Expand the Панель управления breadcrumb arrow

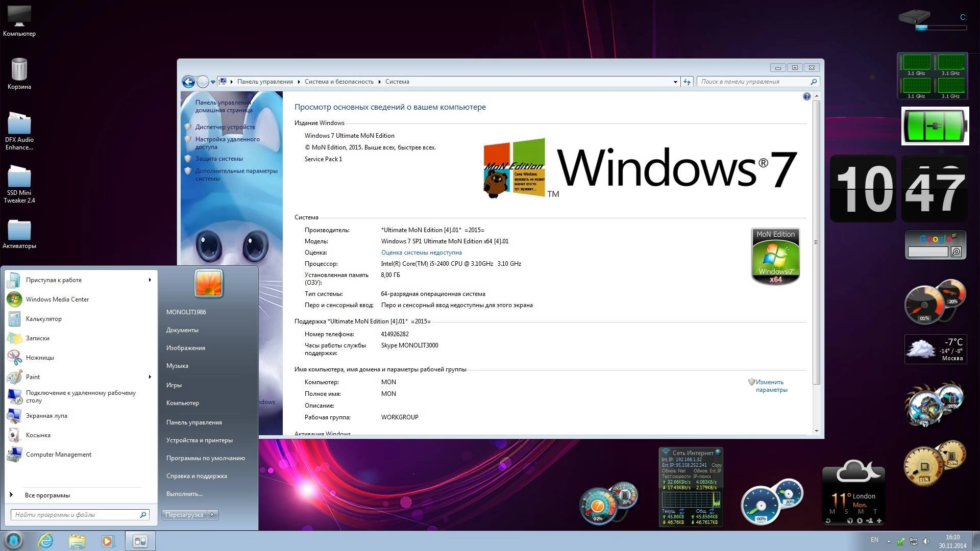[x=299, y=82]
